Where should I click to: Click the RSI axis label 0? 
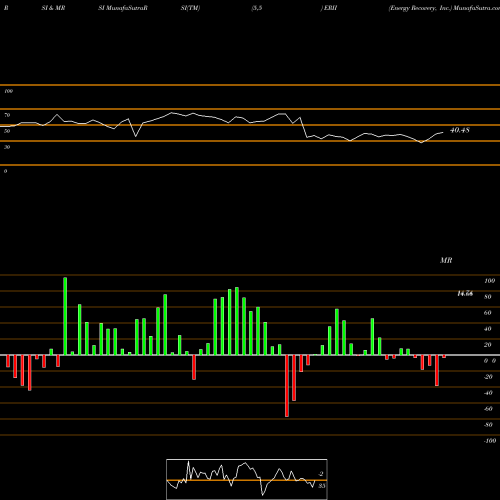pos(5,171)
